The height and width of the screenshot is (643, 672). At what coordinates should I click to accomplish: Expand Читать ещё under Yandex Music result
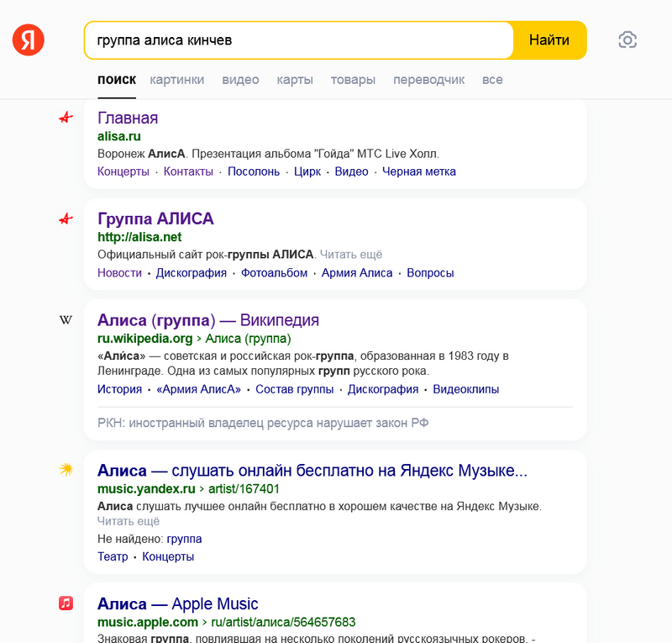(x=128, y=521)
